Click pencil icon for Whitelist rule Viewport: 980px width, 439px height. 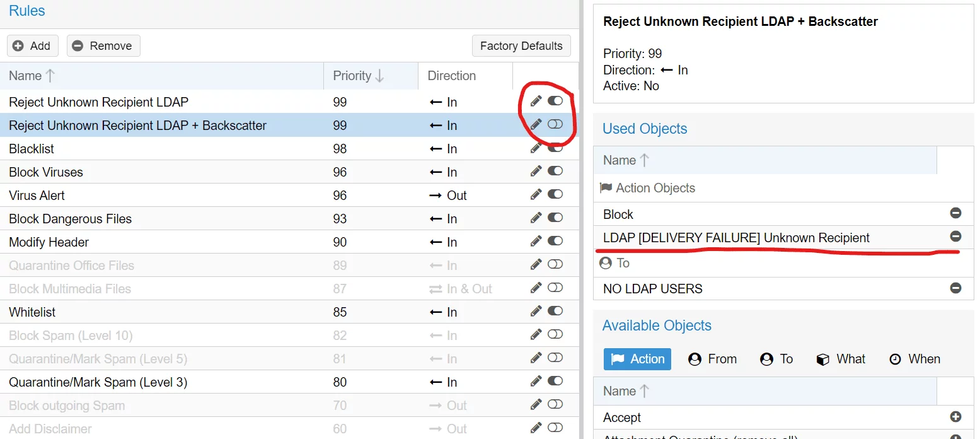[536, 312]
